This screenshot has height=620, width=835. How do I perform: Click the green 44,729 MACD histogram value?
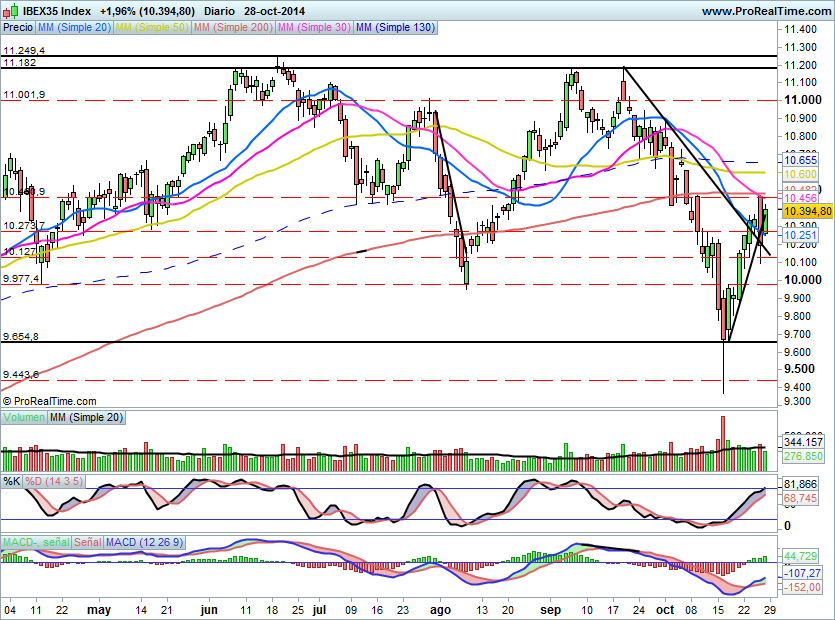point(800,556)
